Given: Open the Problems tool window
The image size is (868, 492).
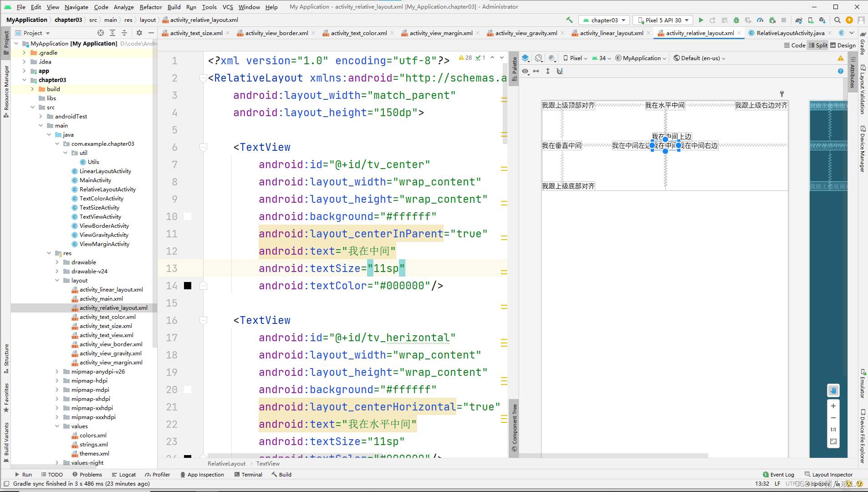Looking at the screenshot, I should pos(87,474).
